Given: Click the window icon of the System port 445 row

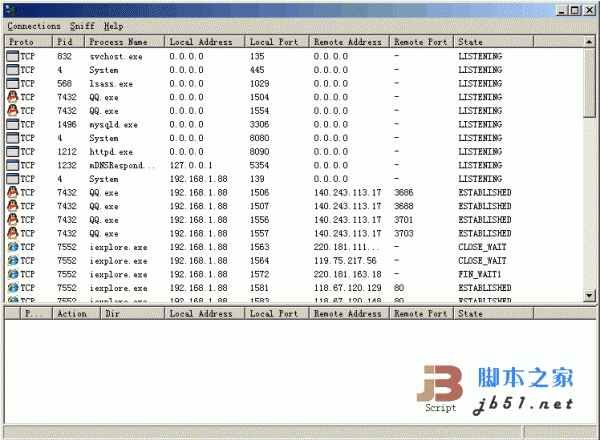Looking at the screenshot, I should pos(13,70).
